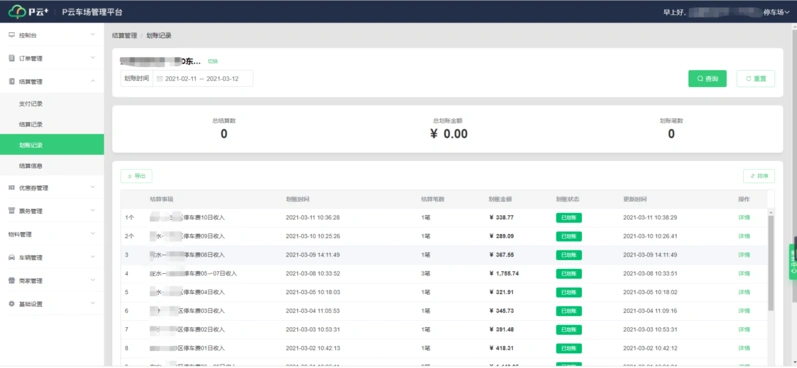Click the 导出 export button
Image resolution: width=797 pixels, height=368 pixels.
136,176
